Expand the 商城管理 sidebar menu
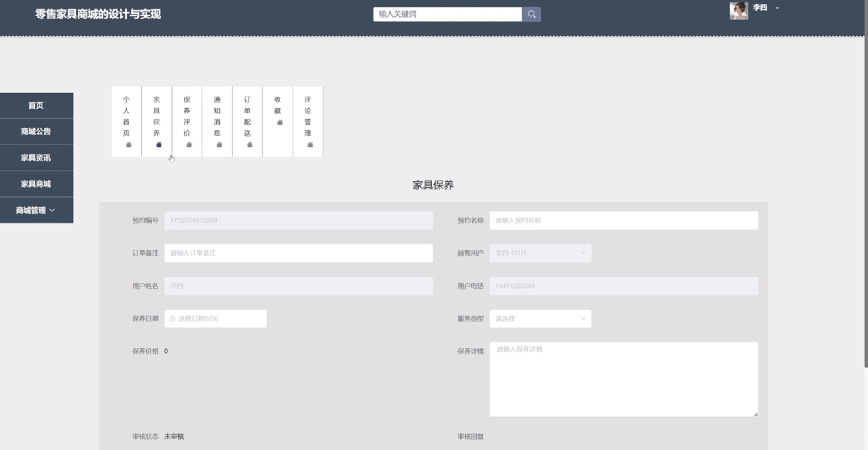This screenshot has height=450, width=868. (x=36, y=210)
